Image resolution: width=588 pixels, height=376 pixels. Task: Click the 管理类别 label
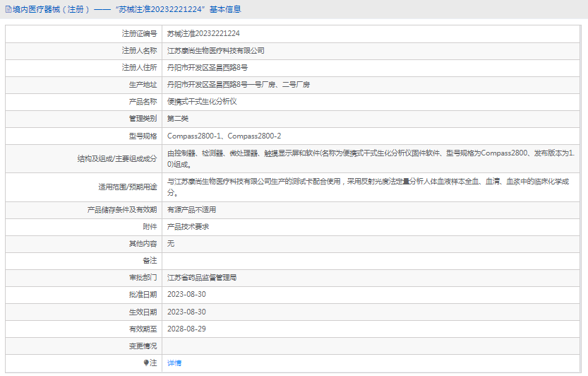click(x=143, y=119)
